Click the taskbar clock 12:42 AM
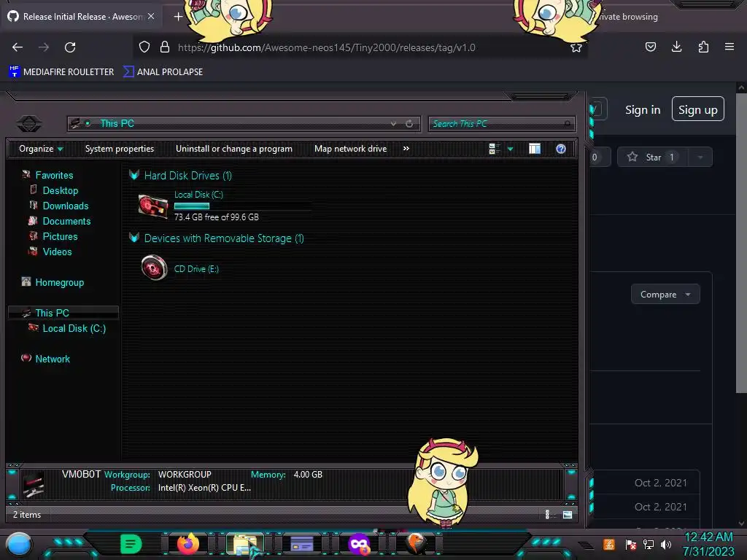 [708, 537]
